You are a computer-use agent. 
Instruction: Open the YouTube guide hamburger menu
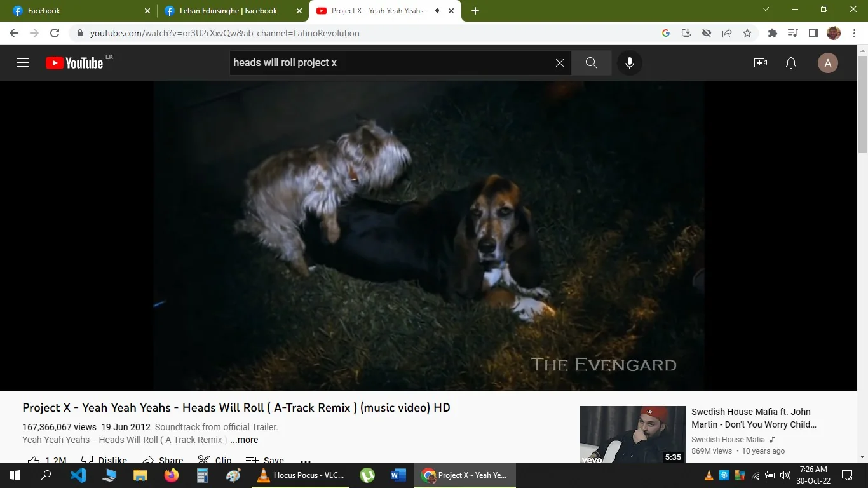pyautogui.click(x=23, y=63)
